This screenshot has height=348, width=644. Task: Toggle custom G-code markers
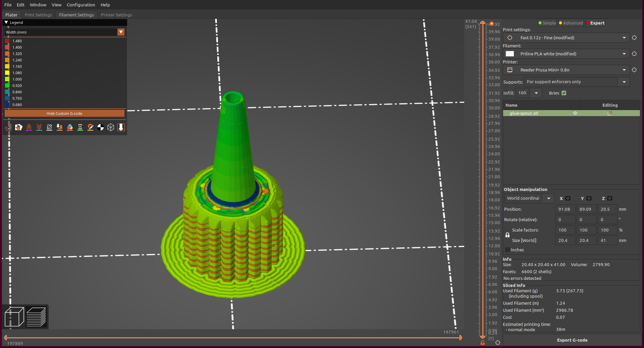(x=90, y=127)
